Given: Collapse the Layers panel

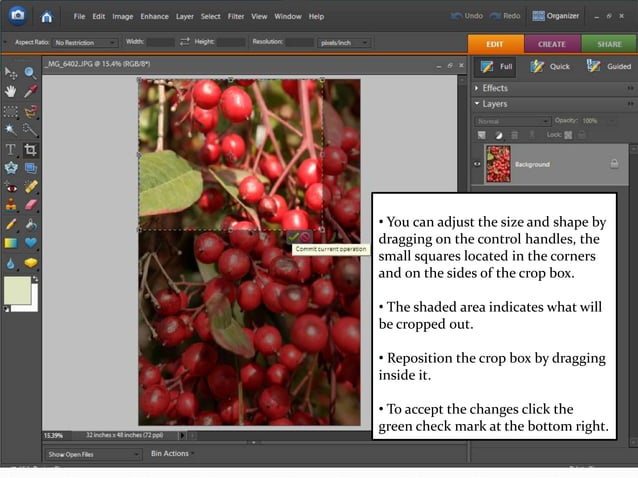Looking at the screenshot, I should click(x=477, y=103).
